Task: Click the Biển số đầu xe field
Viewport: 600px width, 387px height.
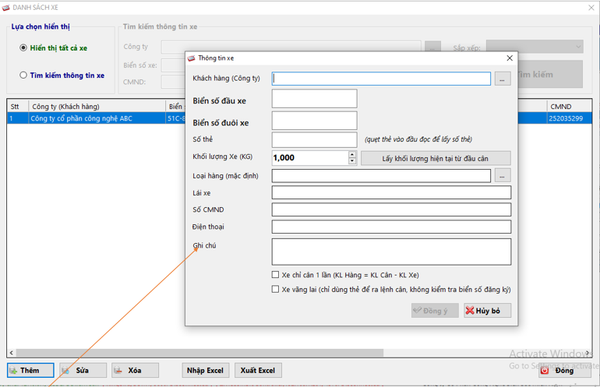Action: tap(315, 99)
